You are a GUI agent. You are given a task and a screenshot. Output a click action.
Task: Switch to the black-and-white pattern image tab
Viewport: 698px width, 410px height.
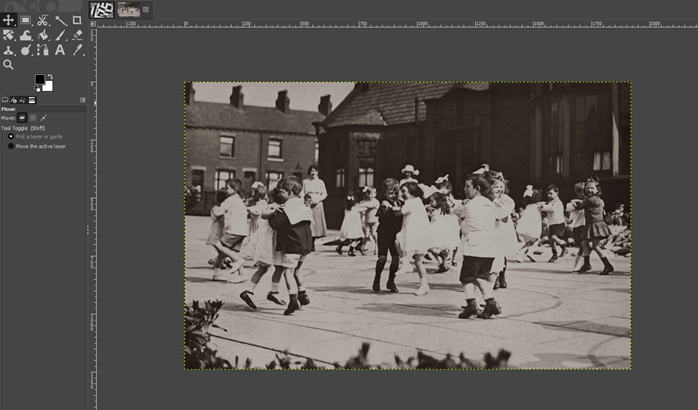pyautogui.click(x=102, y=9)
